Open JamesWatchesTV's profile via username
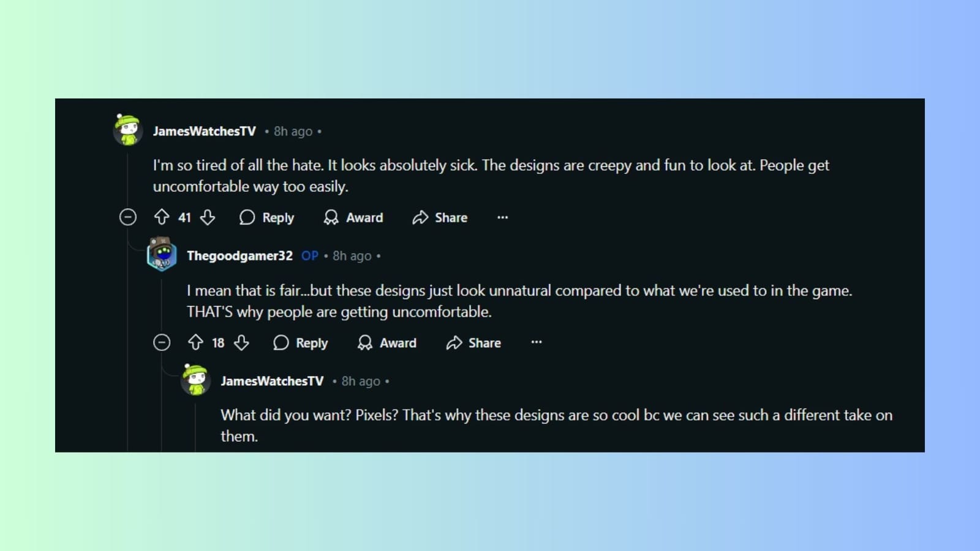Viewport: 980px width, 551px height. (x=205, y=130)
